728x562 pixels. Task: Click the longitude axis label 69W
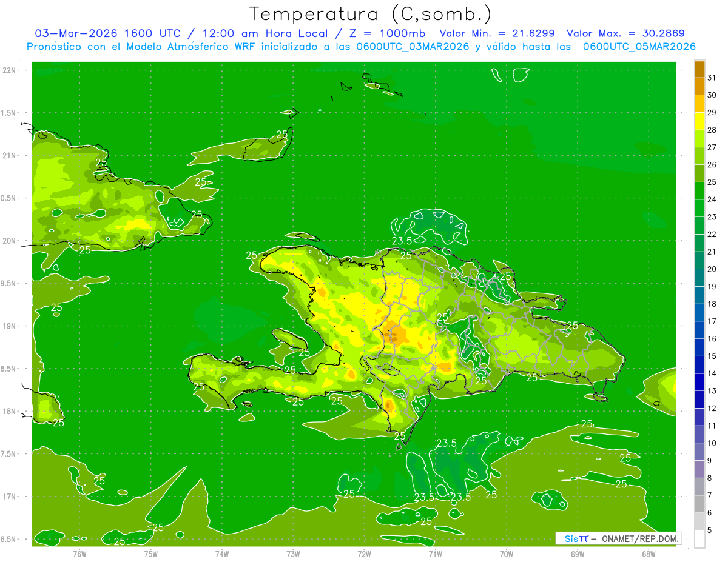coord(578,554)
